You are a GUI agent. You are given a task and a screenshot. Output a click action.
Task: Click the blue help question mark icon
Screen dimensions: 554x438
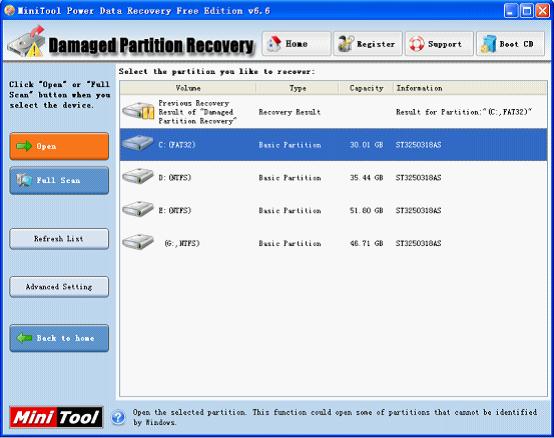tap(118, 417)
